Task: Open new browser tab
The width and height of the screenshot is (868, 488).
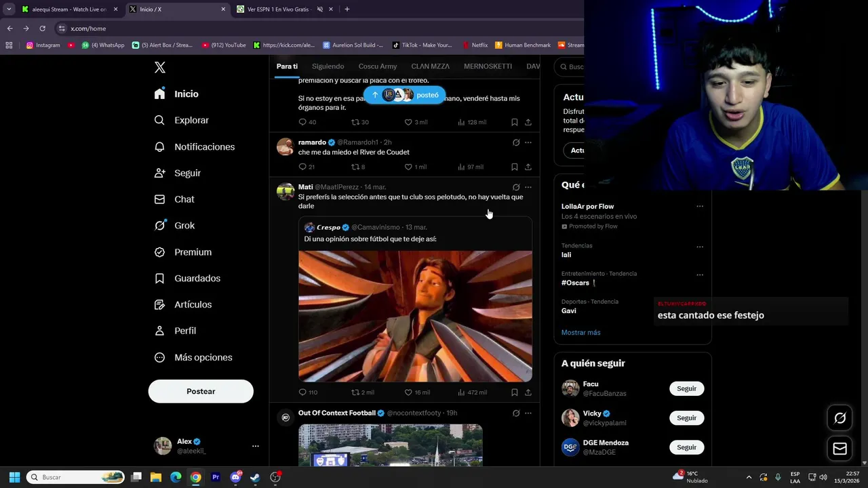Action: [x=347, y=9]
